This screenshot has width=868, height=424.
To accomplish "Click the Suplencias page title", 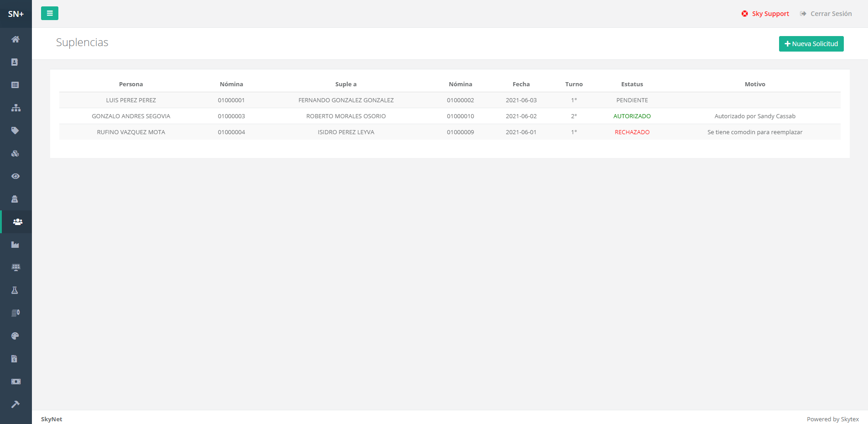I will 82,42.
